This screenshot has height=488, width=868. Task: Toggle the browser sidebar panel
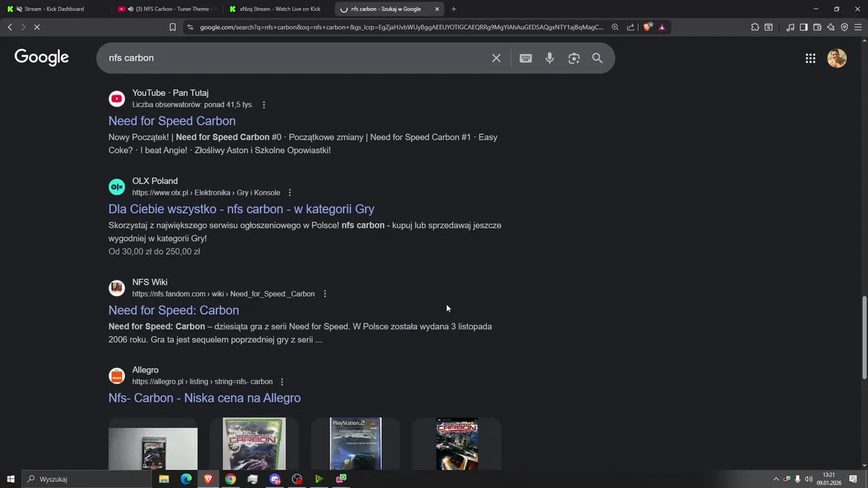(804, 27)
